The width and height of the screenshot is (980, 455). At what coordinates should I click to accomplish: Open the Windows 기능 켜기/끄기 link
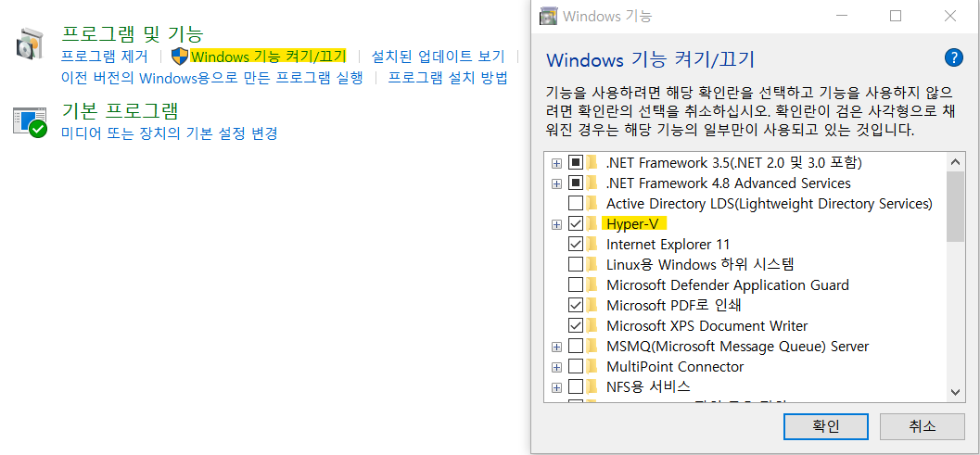(x=268, y=57)
